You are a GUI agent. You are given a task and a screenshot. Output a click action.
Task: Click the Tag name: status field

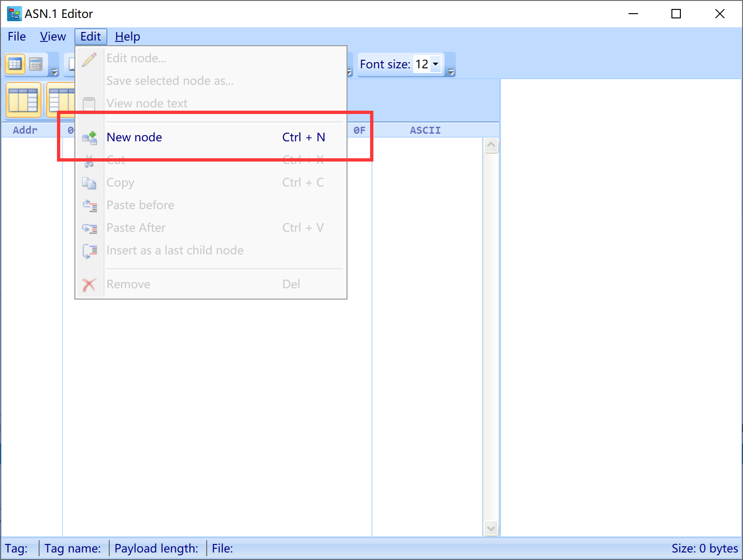pos(73,549)
